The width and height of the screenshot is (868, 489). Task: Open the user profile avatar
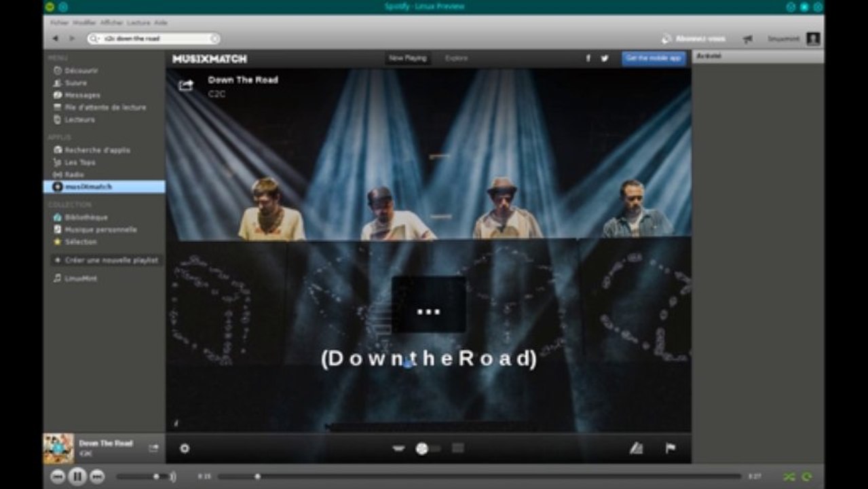pos(813,39)
